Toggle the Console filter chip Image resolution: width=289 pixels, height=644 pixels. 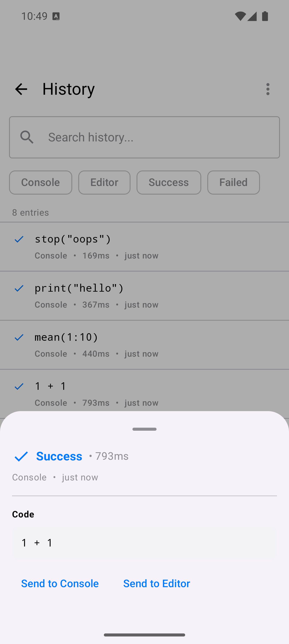click(x=40, y=183)
